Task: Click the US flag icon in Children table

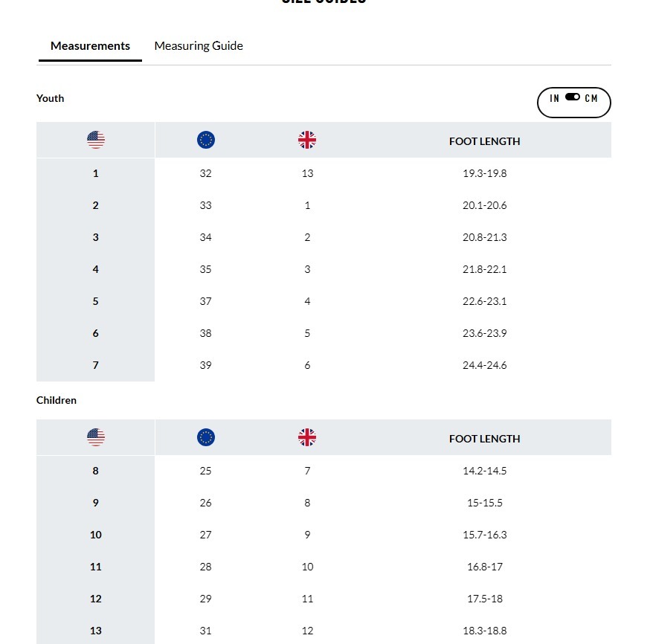Action: (96, 437)
